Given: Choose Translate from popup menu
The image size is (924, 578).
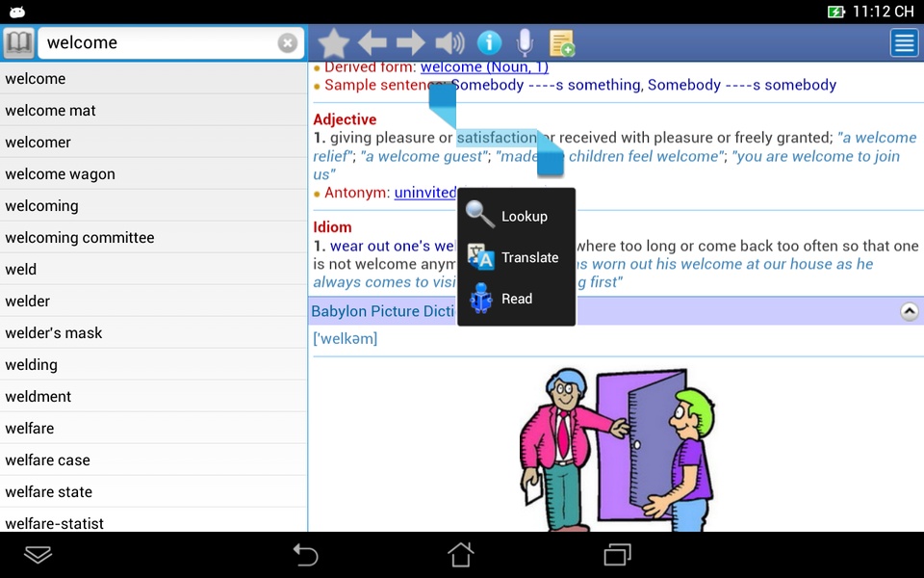Looking at the screenshot, I should click(516, 257).
